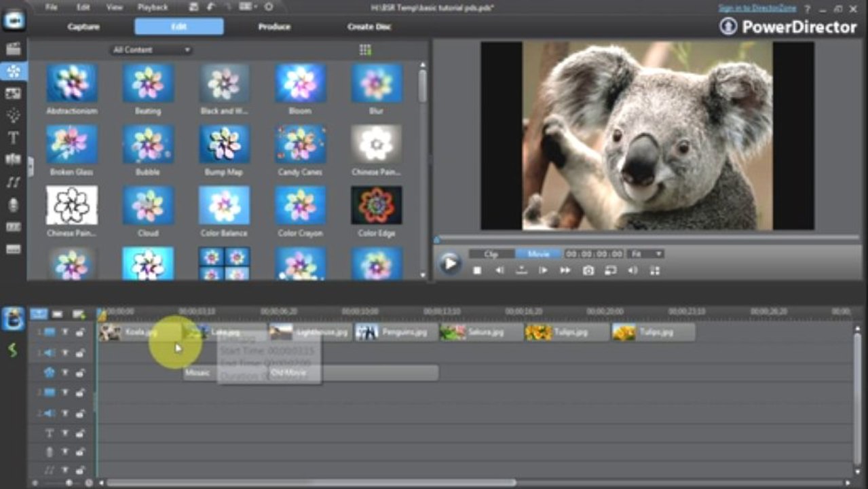Switch to storyboard view icon
This screenshot has height=489, width=868.
[58, 314]
